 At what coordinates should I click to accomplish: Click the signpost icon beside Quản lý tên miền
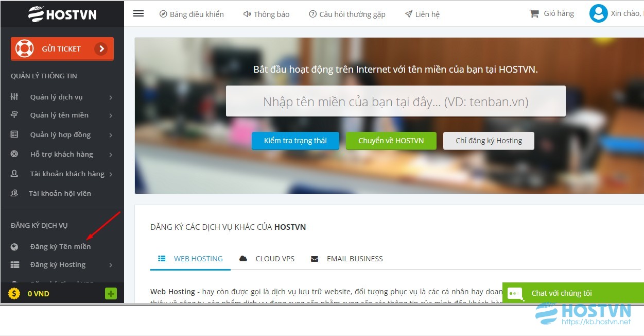14,115
